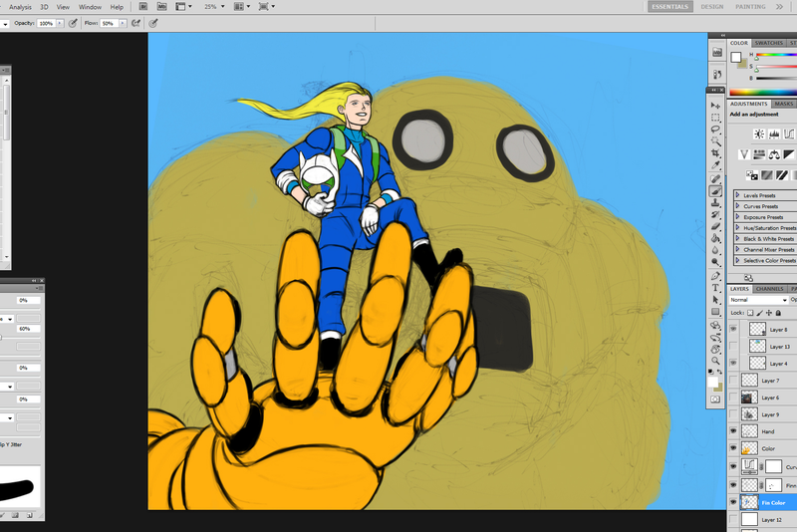This screenshot has width=797, height=532.
Task: Expand Exposure Presets list
Action: click(737, 217)
